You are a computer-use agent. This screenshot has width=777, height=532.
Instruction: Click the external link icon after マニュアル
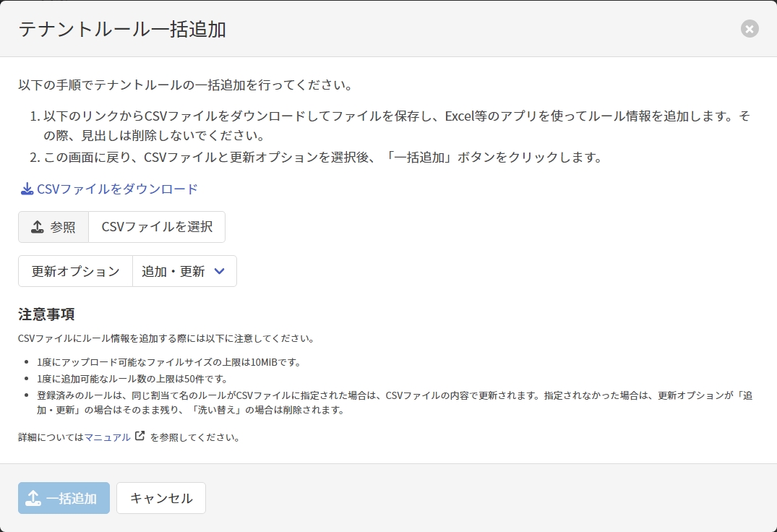point(139,437)
